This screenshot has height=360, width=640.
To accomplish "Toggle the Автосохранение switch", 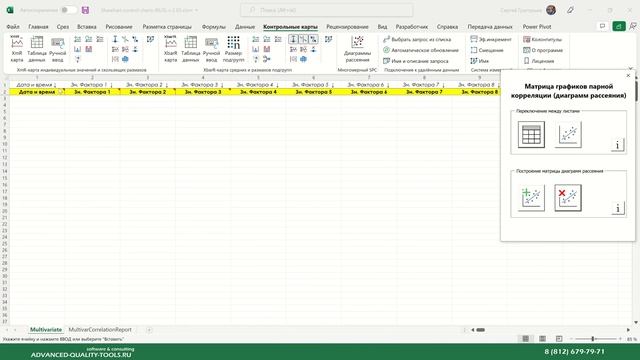I will [69, 10].
